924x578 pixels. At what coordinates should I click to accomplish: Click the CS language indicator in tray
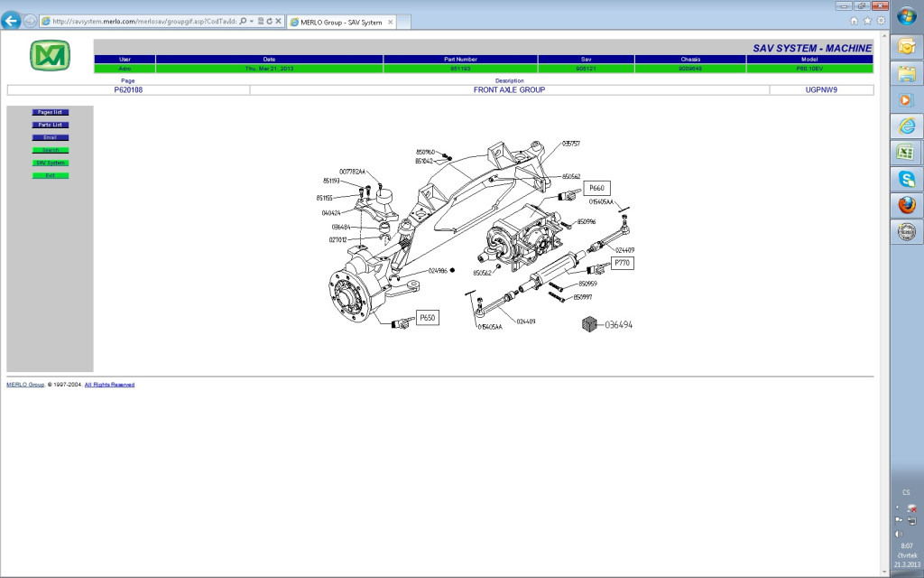(x=906, y=492)
